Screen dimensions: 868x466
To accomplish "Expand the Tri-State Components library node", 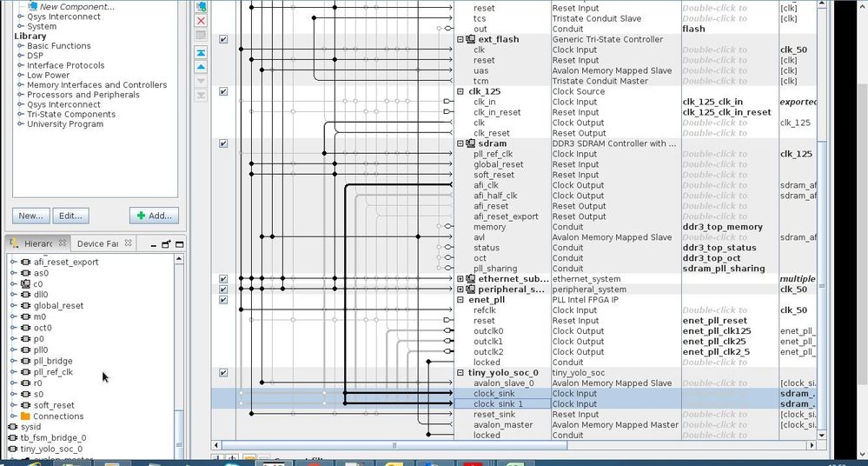I will 21,114.
